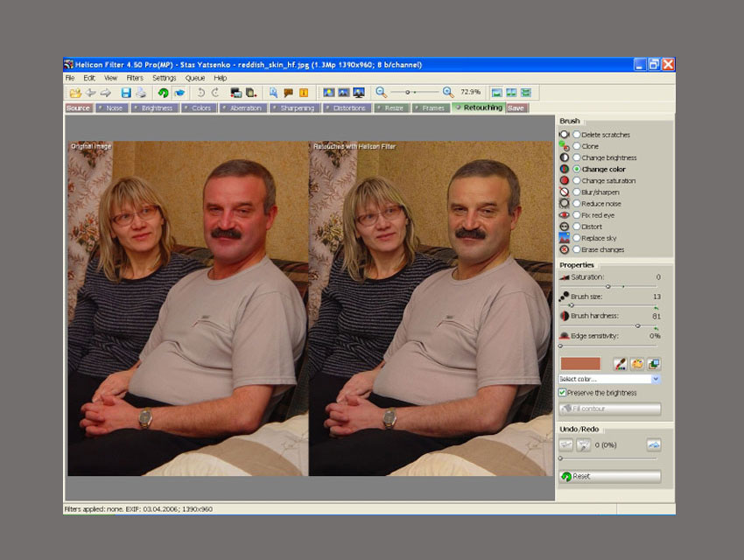Click the rotate clockwise icon

[215, 93]
